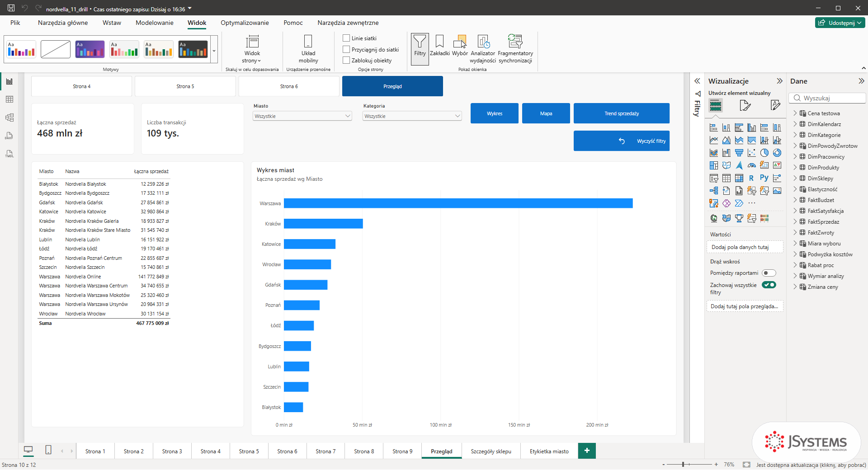The image size is (868, 470).
Task: Click the Mapa button on canvas
Action: (x=546, y=113)
